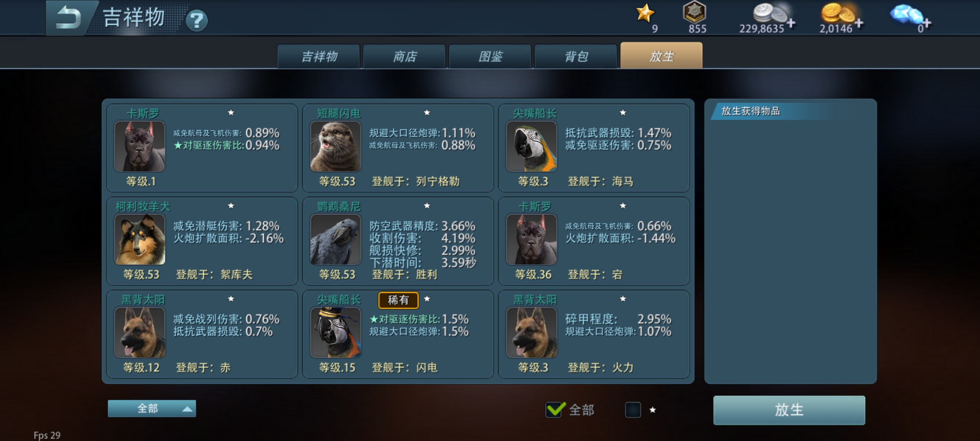Image resolution: width=980 pixels, height=441 pixels.
Task: Select the 鹦鹉桑尼 grey parrot portrait
Action: point(336,239)
